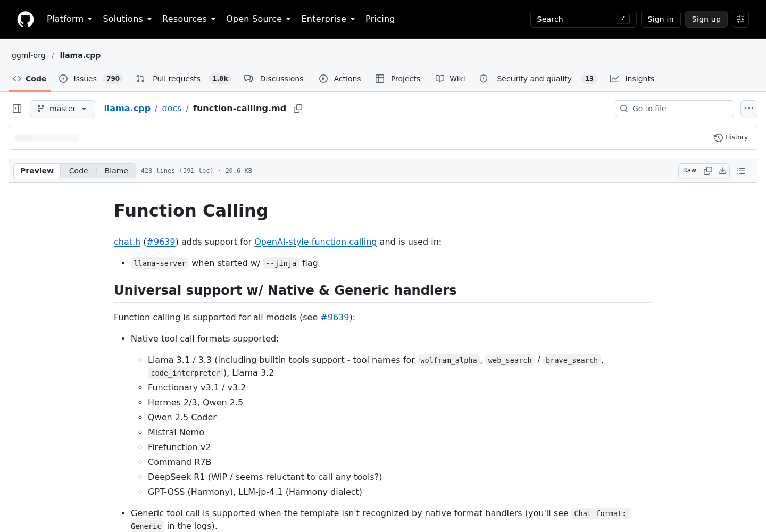Open the document outline icon

741,171
